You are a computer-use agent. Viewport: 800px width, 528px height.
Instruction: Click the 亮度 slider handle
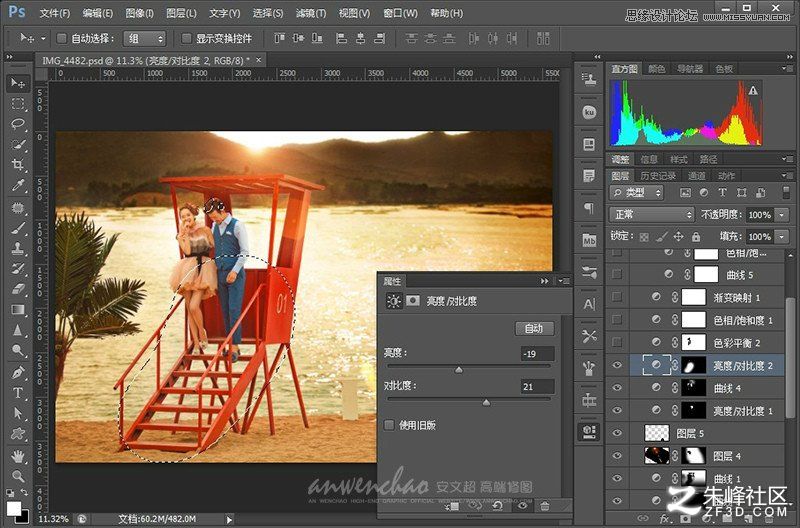[x=459, y=370]
